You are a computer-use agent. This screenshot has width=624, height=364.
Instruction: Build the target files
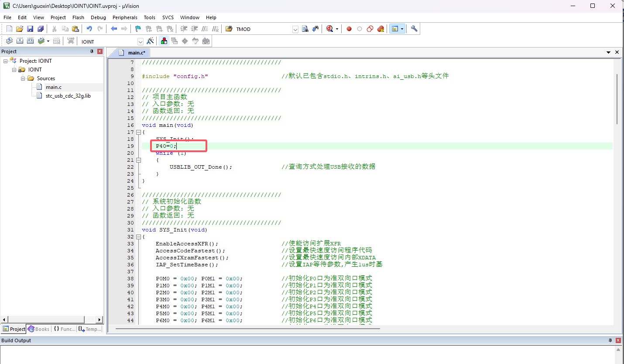20,41
